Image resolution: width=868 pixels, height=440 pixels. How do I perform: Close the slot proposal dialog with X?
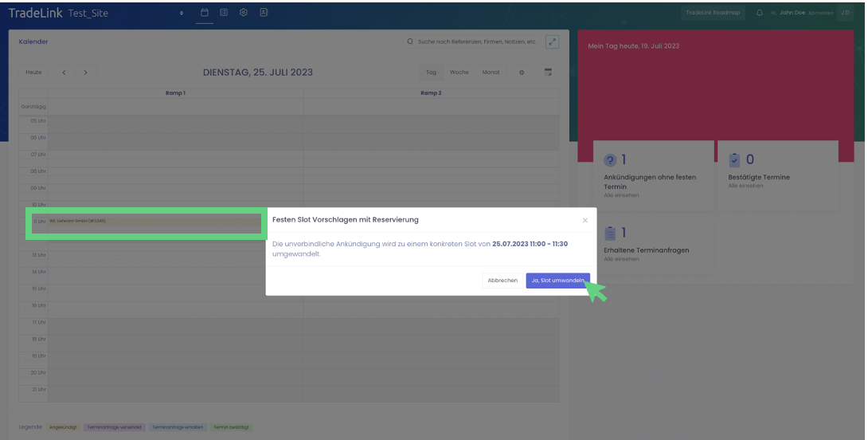(585, 220)
